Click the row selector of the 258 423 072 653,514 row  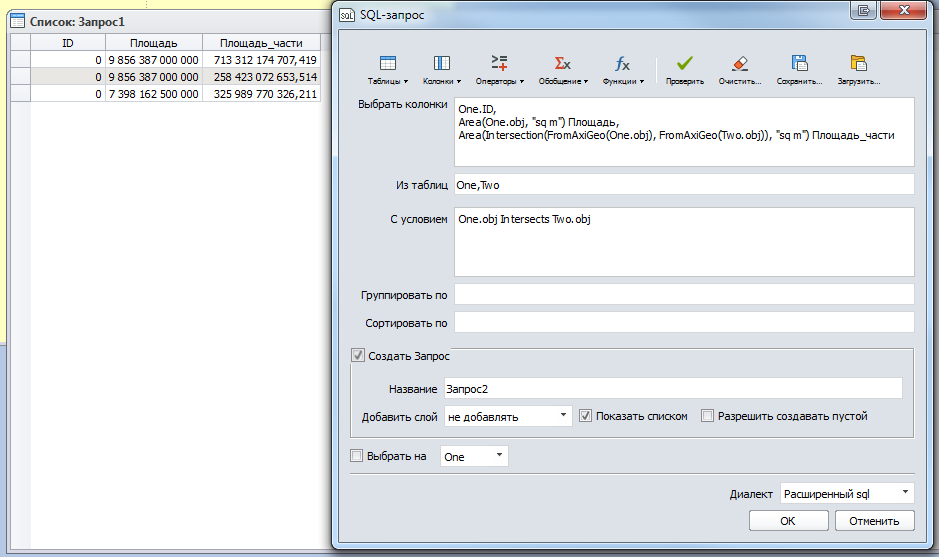click(x=20, y=77)
